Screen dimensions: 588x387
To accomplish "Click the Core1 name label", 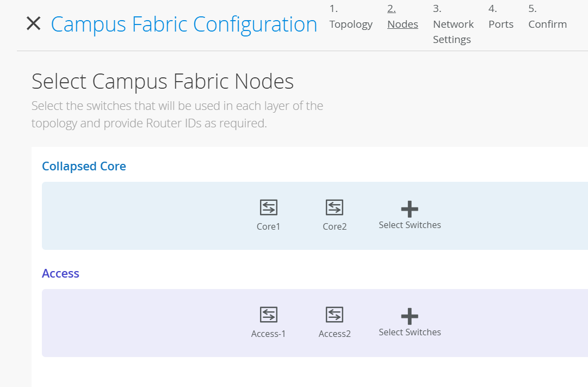I will click(x=268, y=226).
